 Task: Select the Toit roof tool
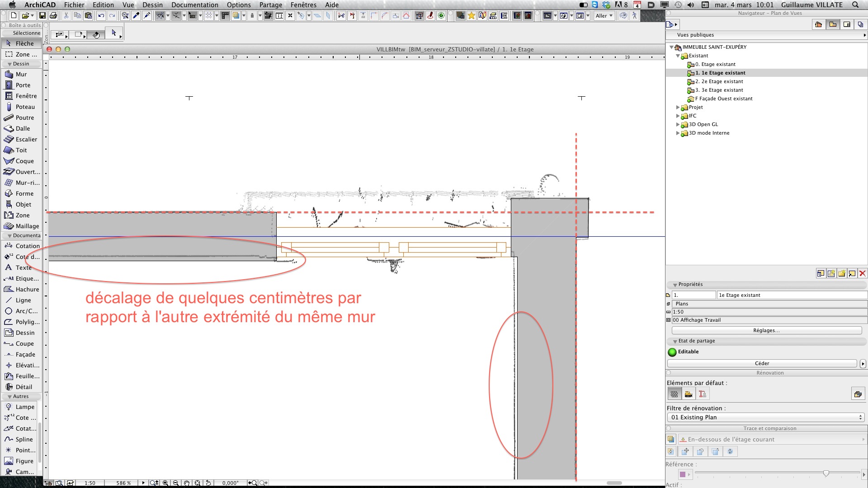[x=21, y=150]
